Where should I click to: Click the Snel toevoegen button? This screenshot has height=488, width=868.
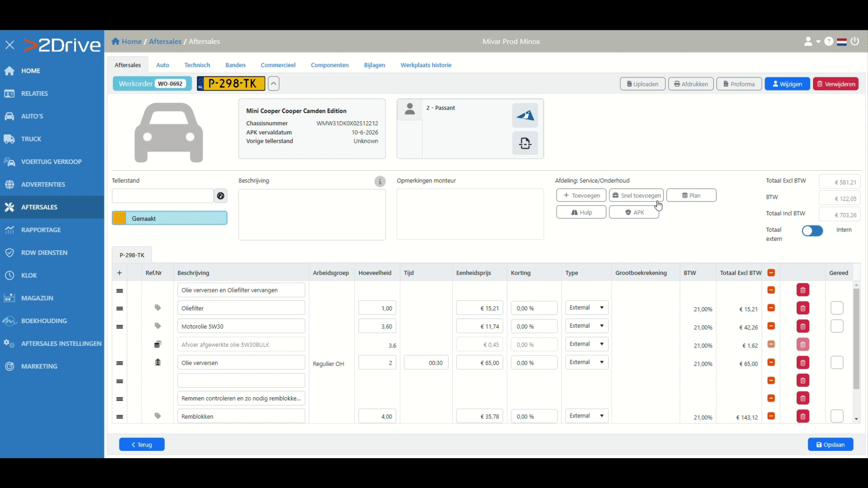point(636,195)
